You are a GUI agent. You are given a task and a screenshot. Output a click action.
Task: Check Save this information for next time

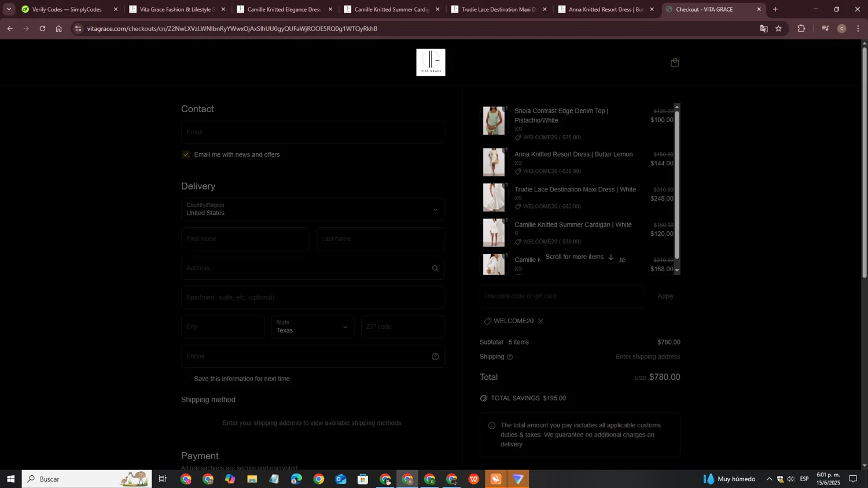186,379
